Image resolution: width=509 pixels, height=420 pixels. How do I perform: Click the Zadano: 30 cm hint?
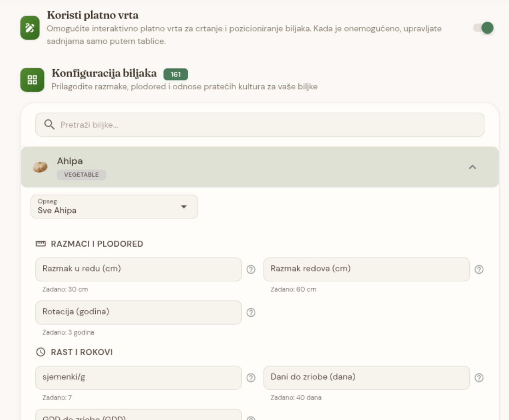(65, 289)
